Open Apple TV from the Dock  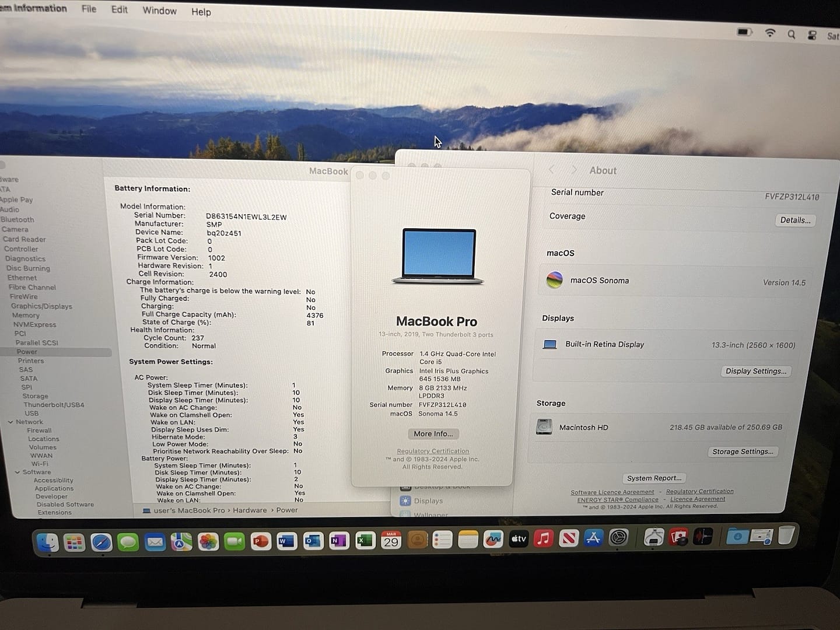pos(519,539)
